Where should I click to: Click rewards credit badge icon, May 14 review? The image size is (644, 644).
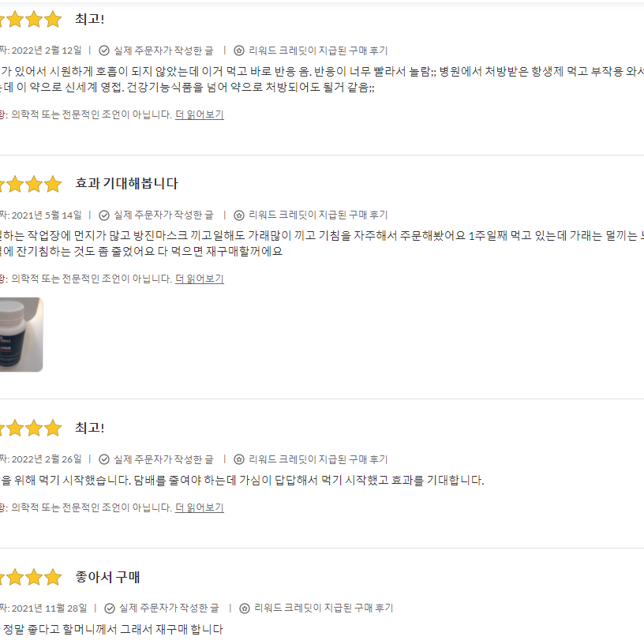click(239, 215)
